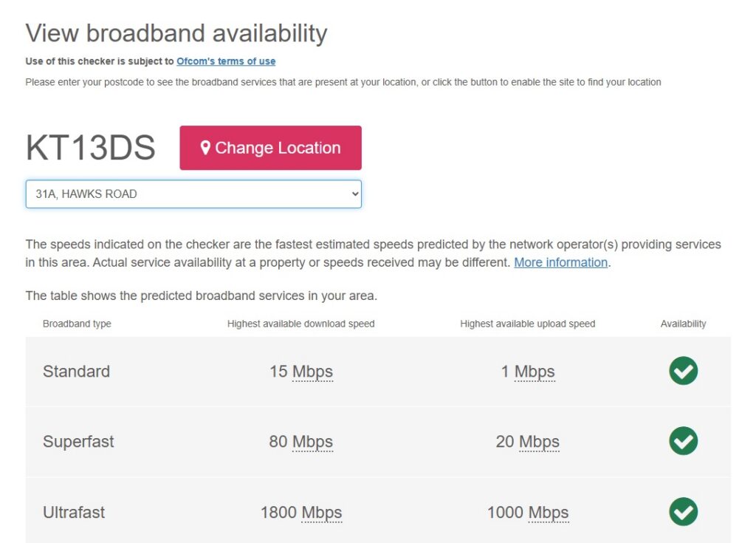
Task: Open the 31A, HAWKS ROAD address dropdown
Action: pos(193,194)
